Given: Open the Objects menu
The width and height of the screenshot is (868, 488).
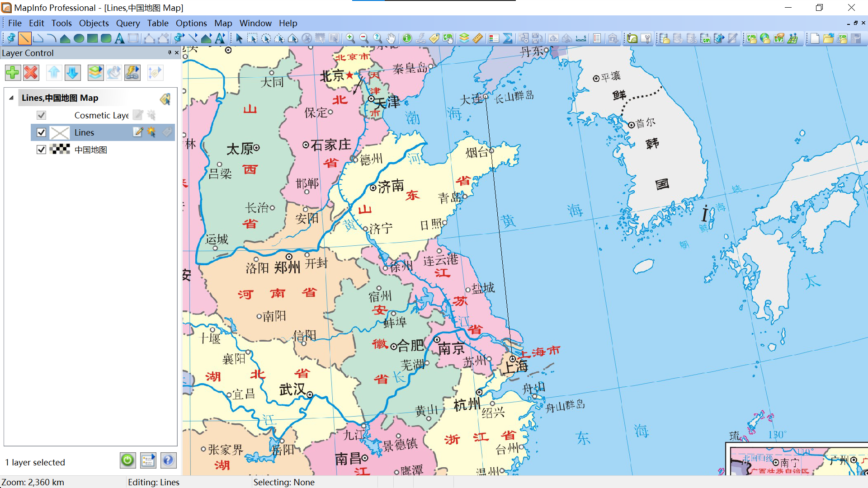Looking at the screenshot, I should coord(94,23).
